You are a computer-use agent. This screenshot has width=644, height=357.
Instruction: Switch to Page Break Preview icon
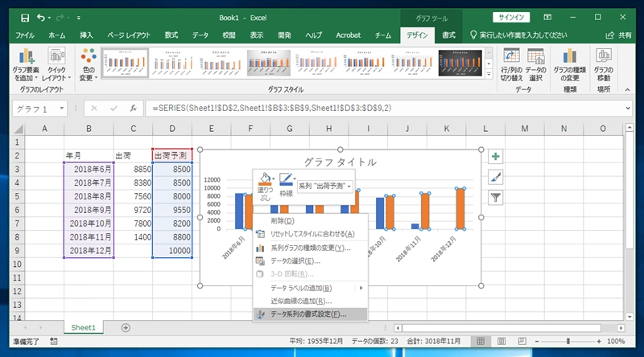522,341
